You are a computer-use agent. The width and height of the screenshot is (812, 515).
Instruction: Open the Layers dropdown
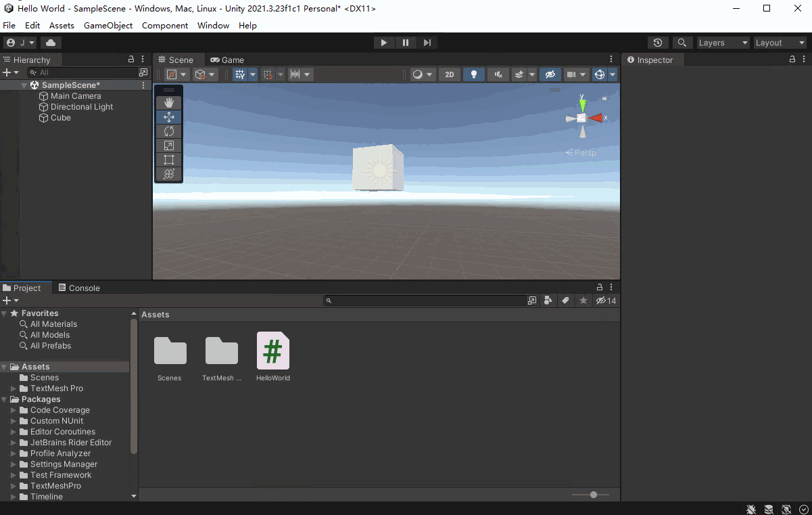[723, 43]
